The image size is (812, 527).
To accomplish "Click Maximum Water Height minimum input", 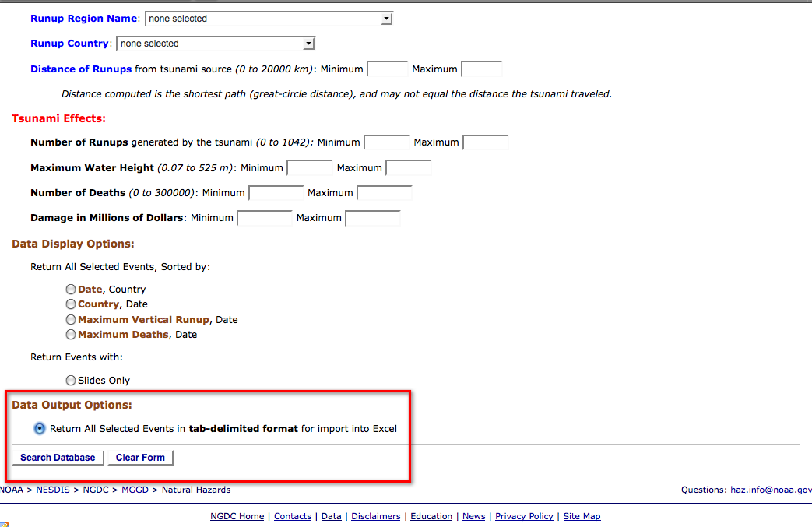I will click(x=309, y=168).
